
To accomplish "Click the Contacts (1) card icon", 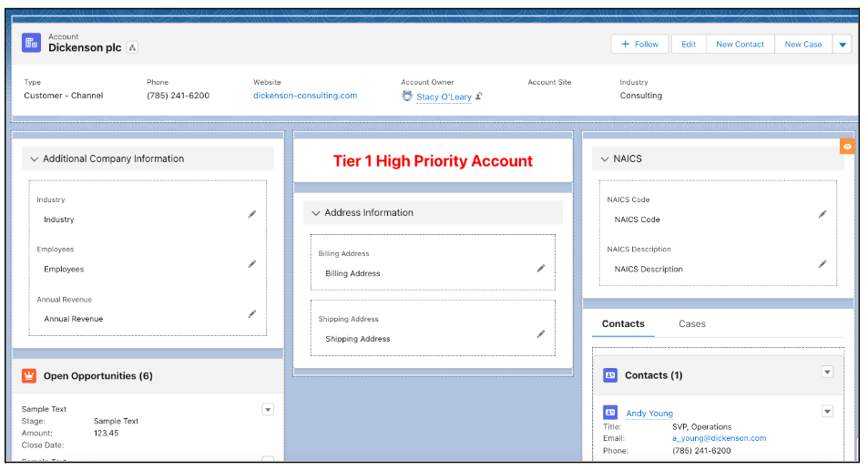I will [610, 375].
